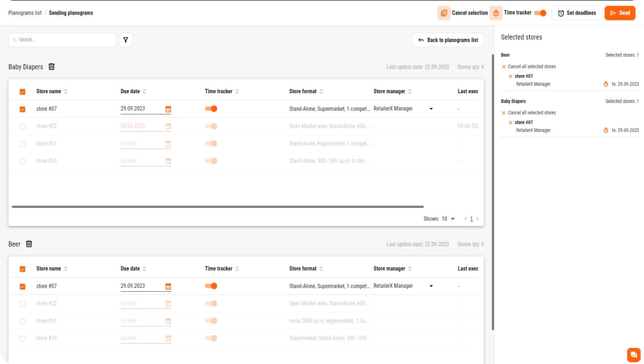Open the chat widget icon

[633, 355]
